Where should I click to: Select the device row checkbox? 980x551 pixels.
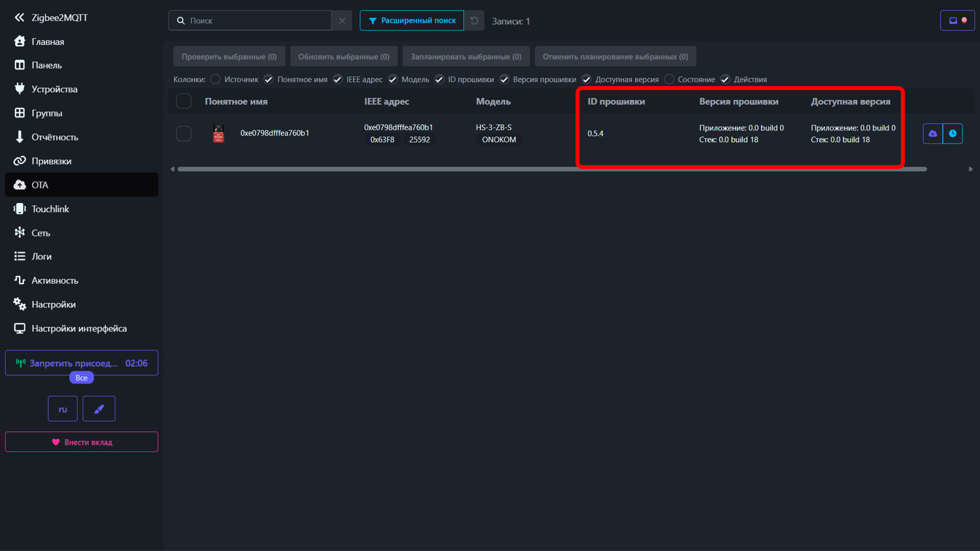pyautogui.click(x=184, y=133)
